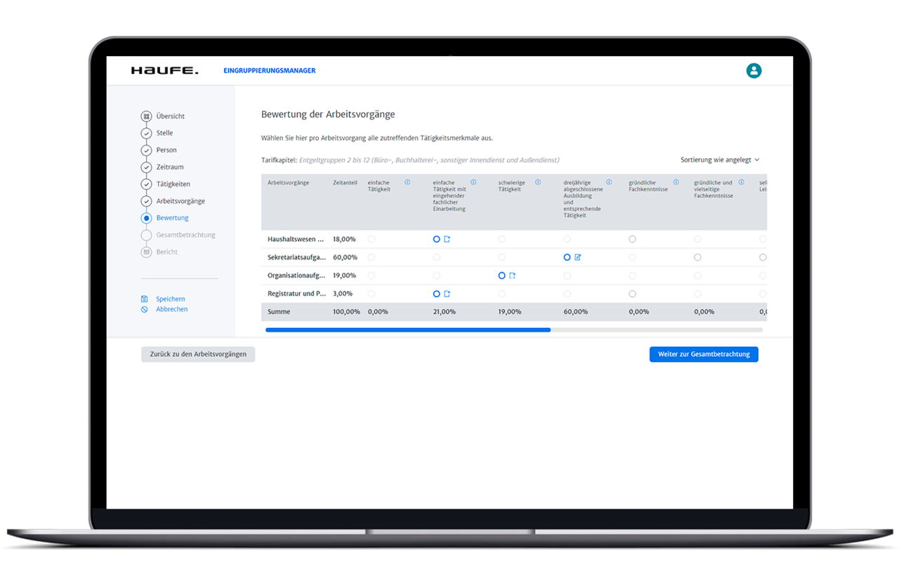Screen dimensions: 899x588
Task: Click the blue horizontal table scrollbar
Action: click(407, 329)
